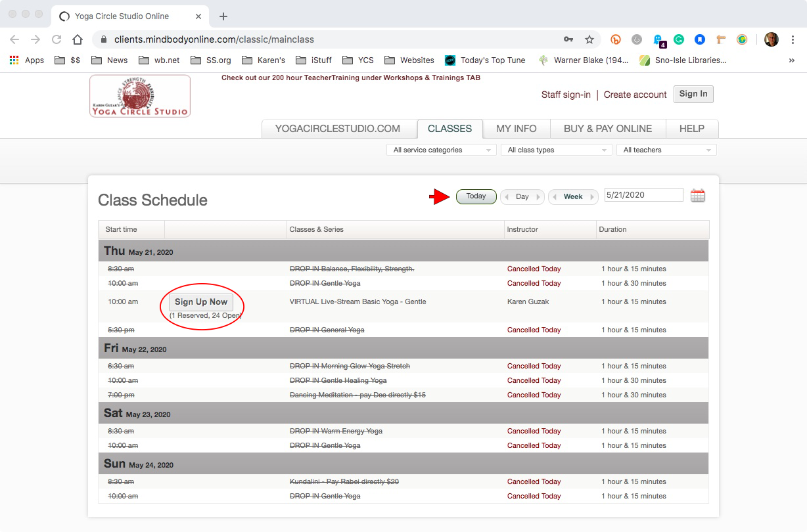Open the Today's Top Tune bookmark
The height and width of the screenshot is (532, 807).
pos(486,60)
